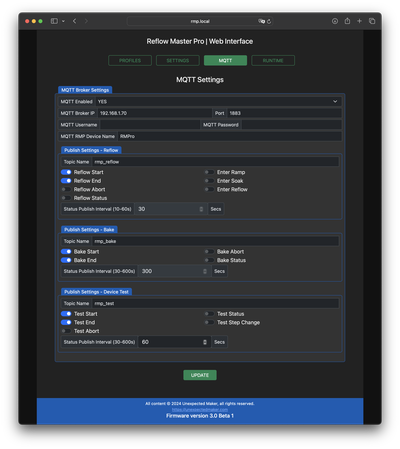Viewport: 400px width, 449px height.
Task: Reload the page icon in address bar
Action: (269, 21)
